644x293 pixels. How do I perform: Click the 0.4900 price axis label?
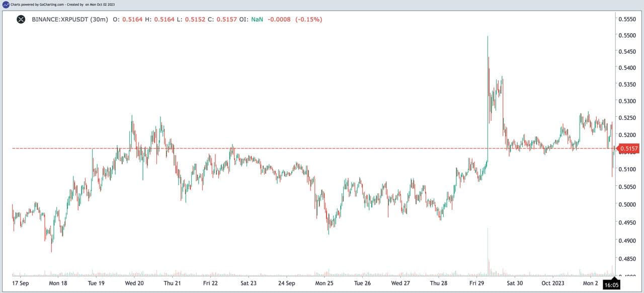click(625, 241)
